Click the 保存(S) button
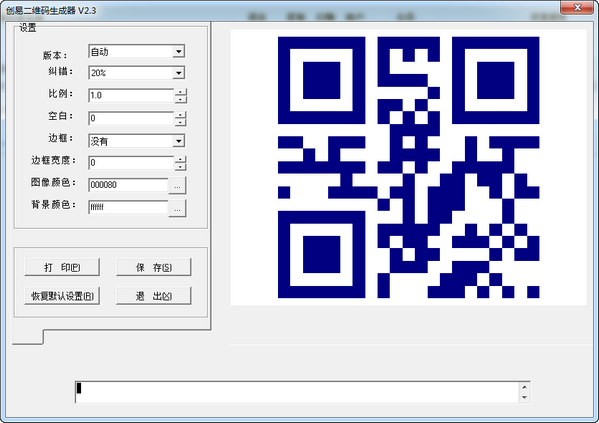 pos(154,267)
